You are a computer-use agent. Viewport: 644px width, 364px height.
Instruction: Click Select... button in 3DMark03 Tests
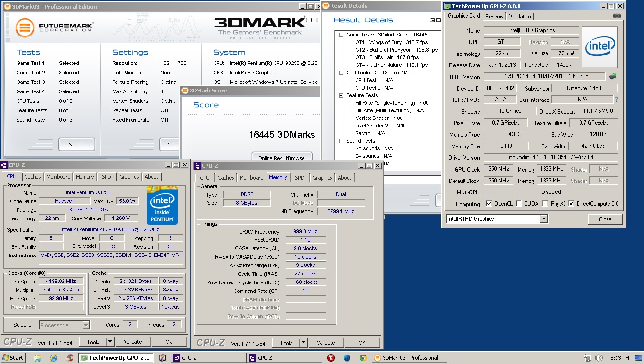[x=77, y=145]
